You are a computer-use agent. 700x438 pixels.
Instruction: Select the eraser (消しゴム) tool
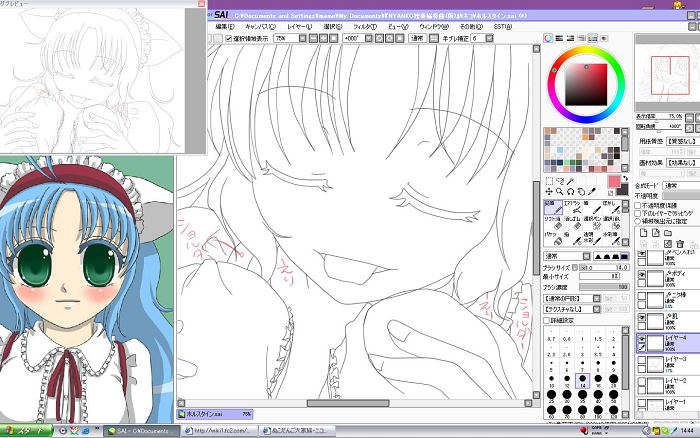(x=572, y=223)
